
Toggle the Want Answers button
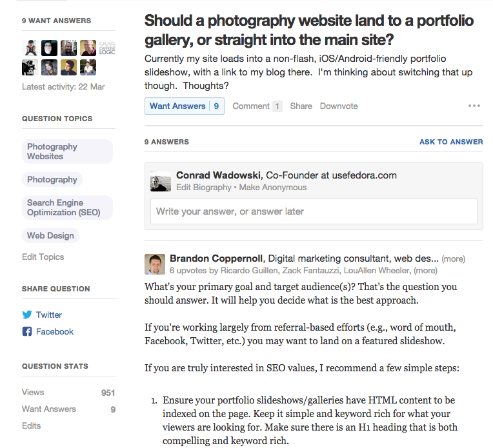coord(184,106)
